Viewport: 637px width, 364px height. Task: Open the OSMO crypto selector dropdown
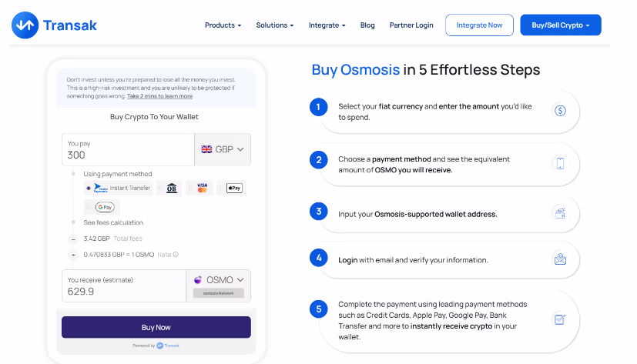[219, 280]
